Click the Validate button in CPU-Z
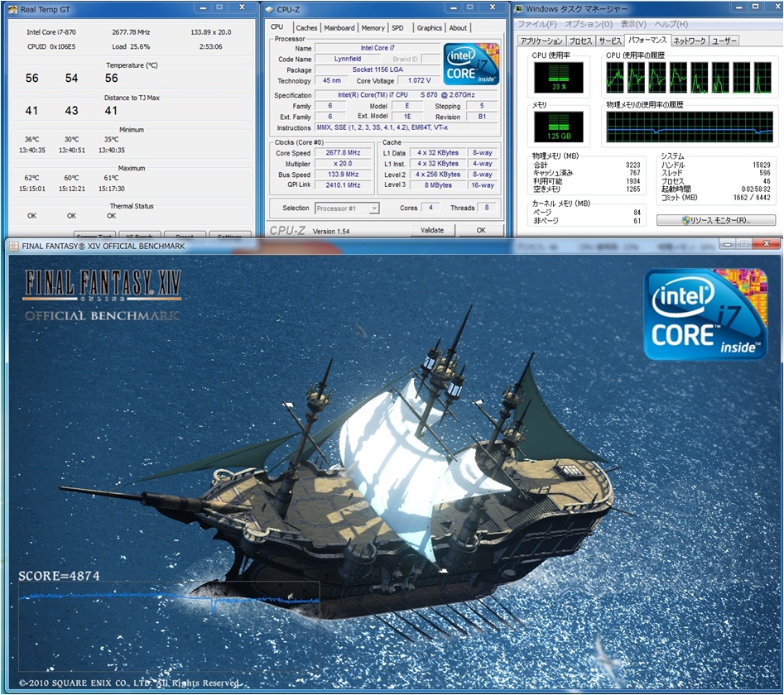Image resolution: width=784 pixels, height=695 pixels. coord(432,230)
